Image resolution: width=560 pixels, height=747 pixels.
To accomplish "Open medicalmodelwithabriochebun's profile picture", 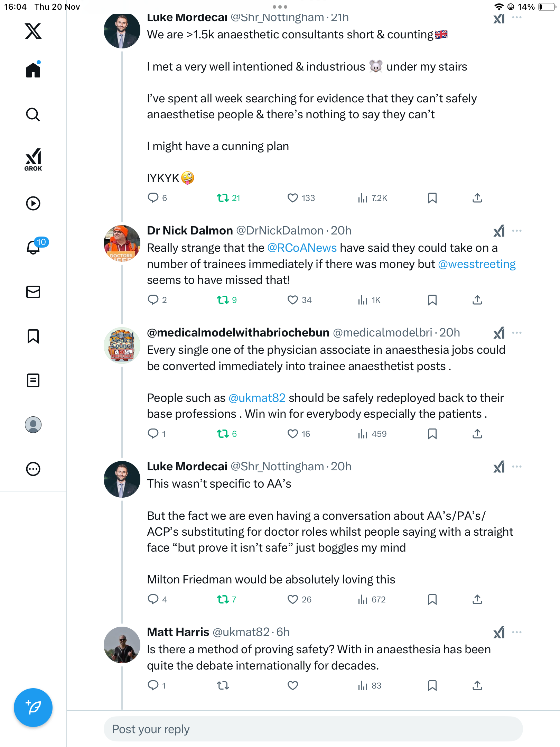I will point(122,345).
